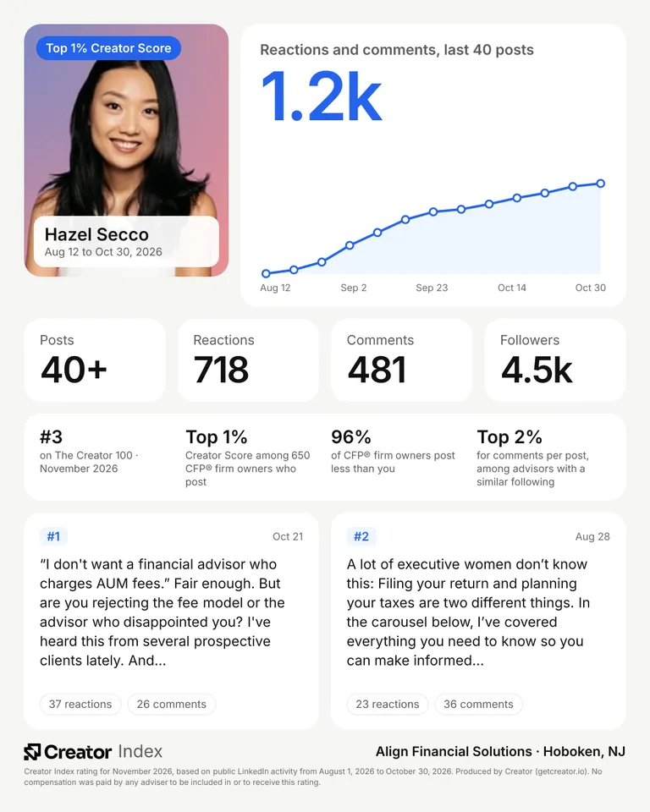The height and width of the screenshot is (812, 650).
Task: Click the 36 comments pill
Action: (x=478, y=705)
